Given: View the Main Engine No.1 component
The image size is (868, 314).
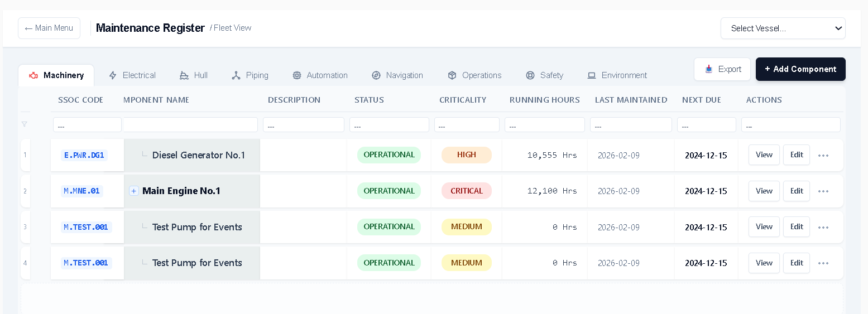Looking at the screenshot, I should pos(764,191).
